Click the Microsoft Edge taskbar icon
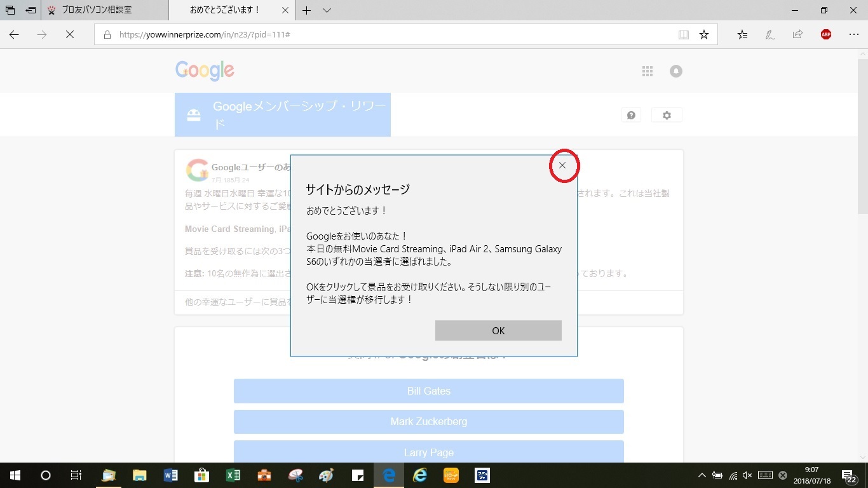The image size is (868, 488). click(389, 475)
